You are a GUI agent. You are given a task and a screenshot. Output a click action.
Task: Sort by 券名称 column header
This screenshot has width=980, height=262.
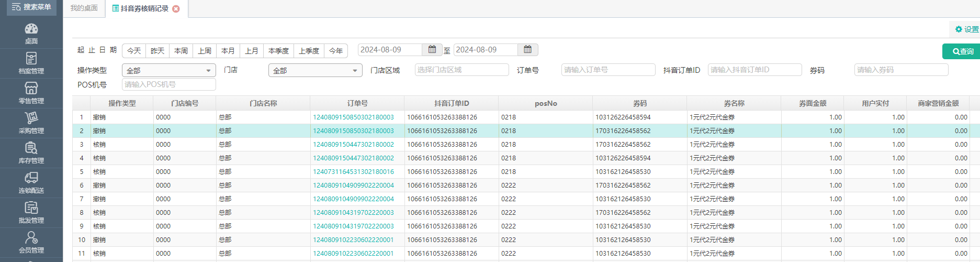[734, 103]
